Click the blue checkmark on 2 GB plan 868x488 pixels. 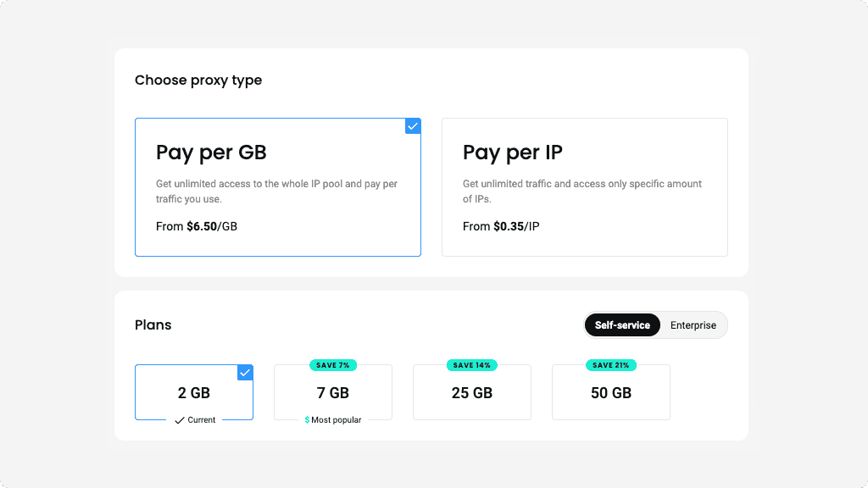tap(245, 373)
